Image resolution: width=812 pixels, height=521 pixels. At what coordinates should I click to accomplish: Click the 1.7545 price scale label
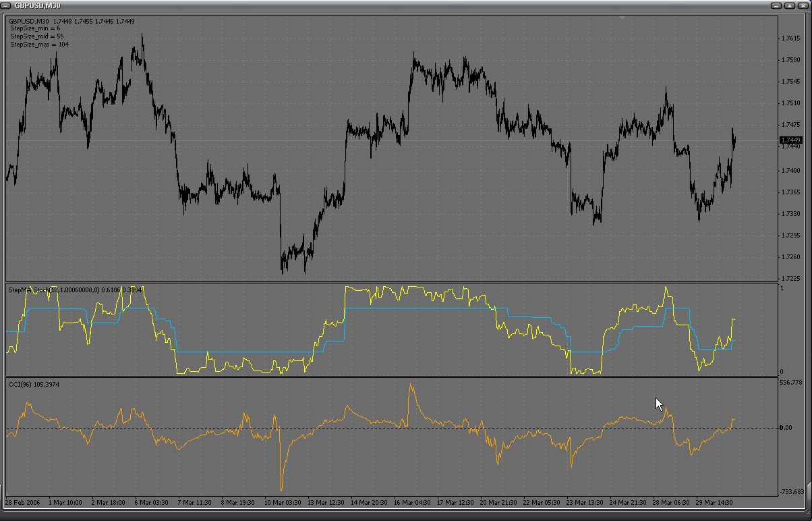[x=790, y=82]
